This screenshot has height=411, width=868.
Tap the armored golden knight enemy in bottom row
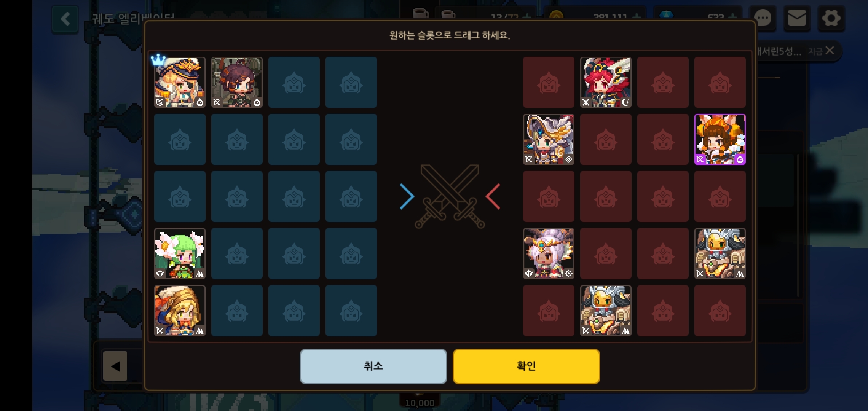606,311
